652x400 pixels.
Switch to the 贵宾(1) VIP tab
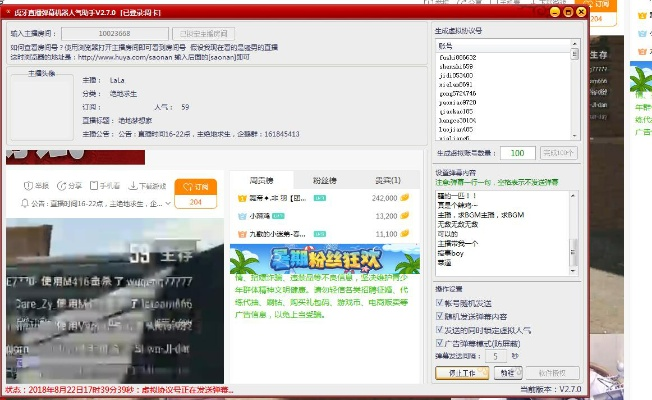(x=388, y=180)
